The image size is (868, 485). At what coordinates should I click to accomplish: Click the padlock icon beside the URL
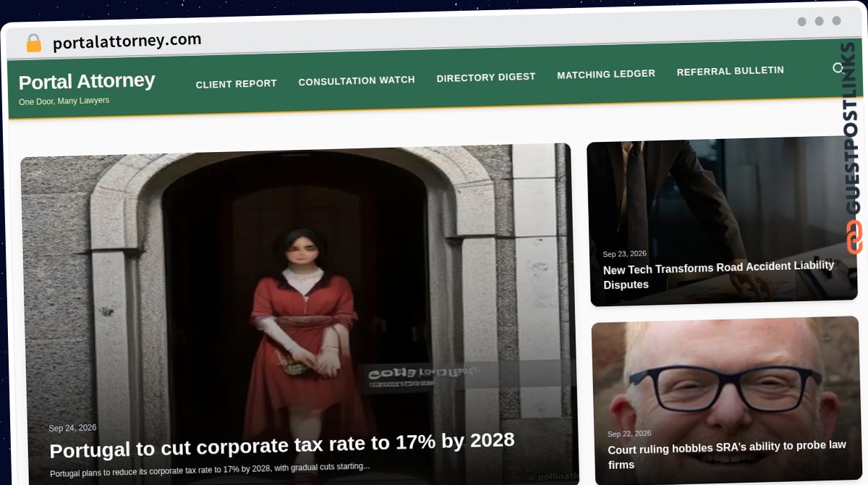(33, 43)
